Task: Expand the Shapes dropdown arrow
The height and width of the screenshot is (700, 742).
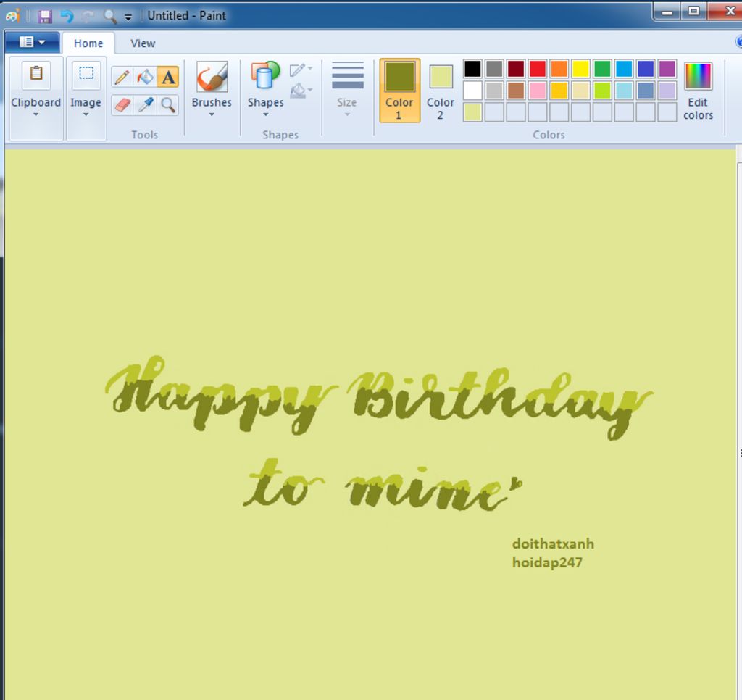Action: coord(265,114)
